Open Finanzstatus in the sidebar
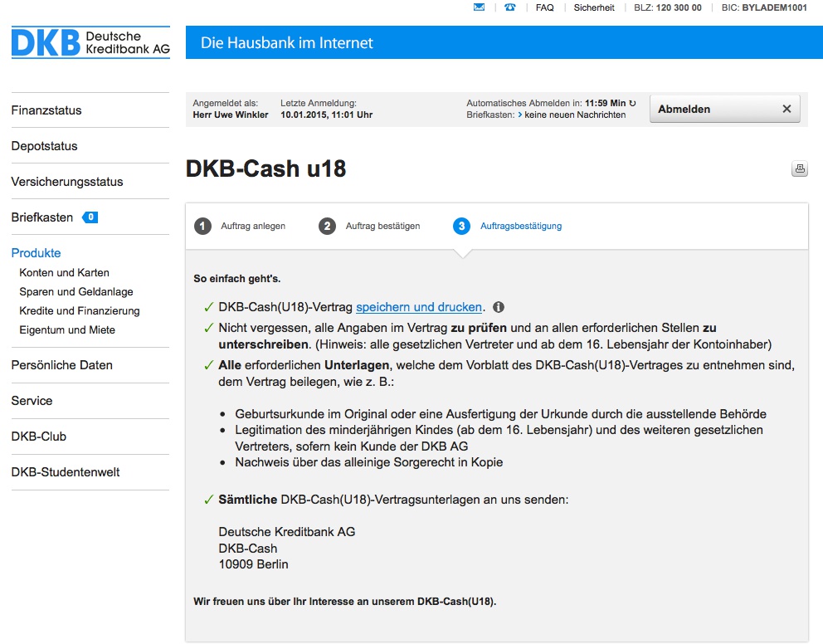Screen dimensions: 823x644 [46, 110]
